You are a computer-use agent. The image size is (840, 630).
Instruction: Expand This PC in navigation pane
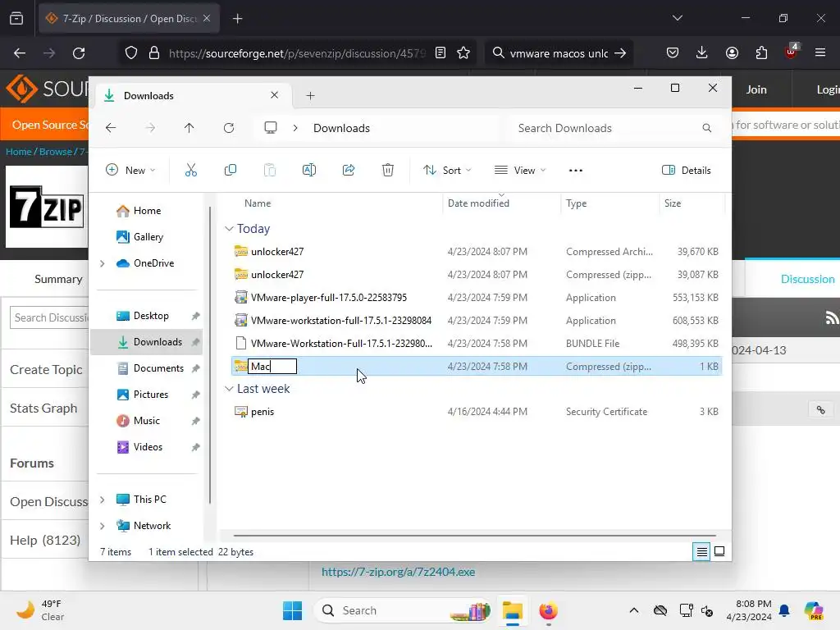tap(103, 500)
